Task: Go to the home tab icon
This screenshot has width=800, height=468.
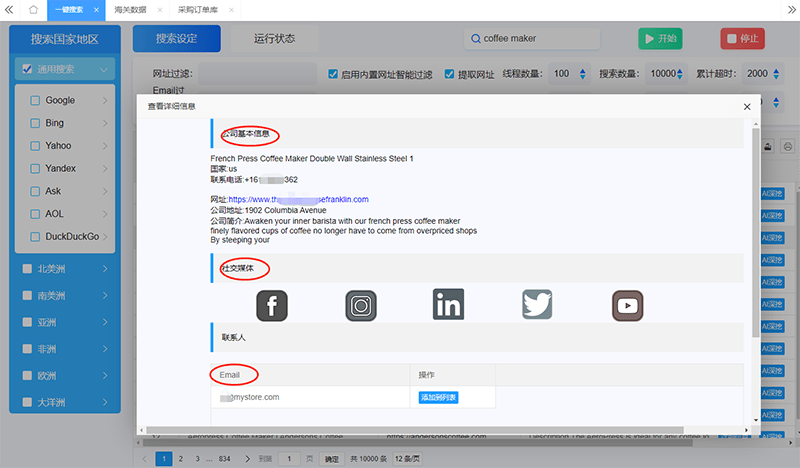Action: pyautogui.click(x=33, y=10)
